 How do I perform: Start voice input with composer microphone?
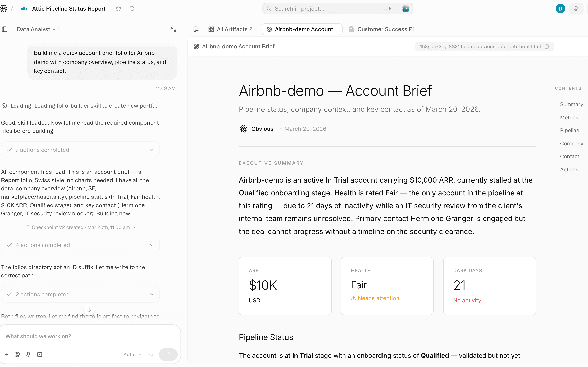[28, 355]
